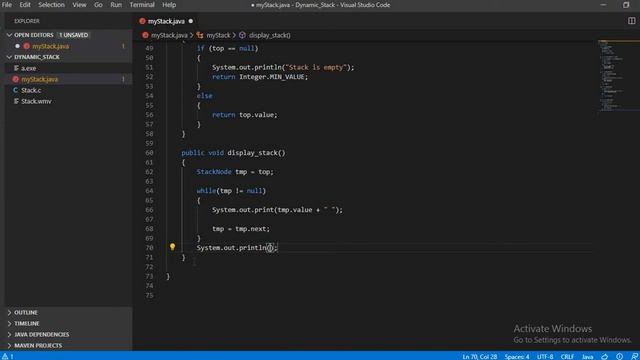Open the Terminal menu
Image resolution: width=640 pixels, height=360 pixels.
click(x=142, y=5)
